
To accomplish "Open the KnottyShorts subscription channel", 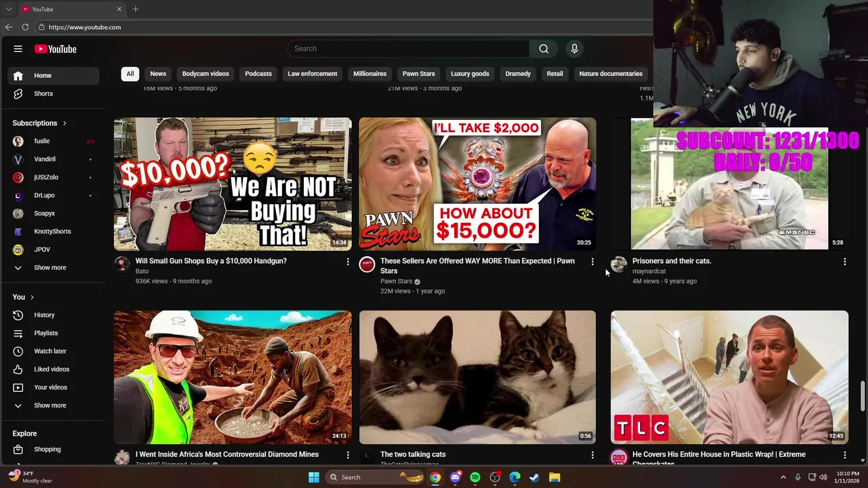I will point(54,231).
